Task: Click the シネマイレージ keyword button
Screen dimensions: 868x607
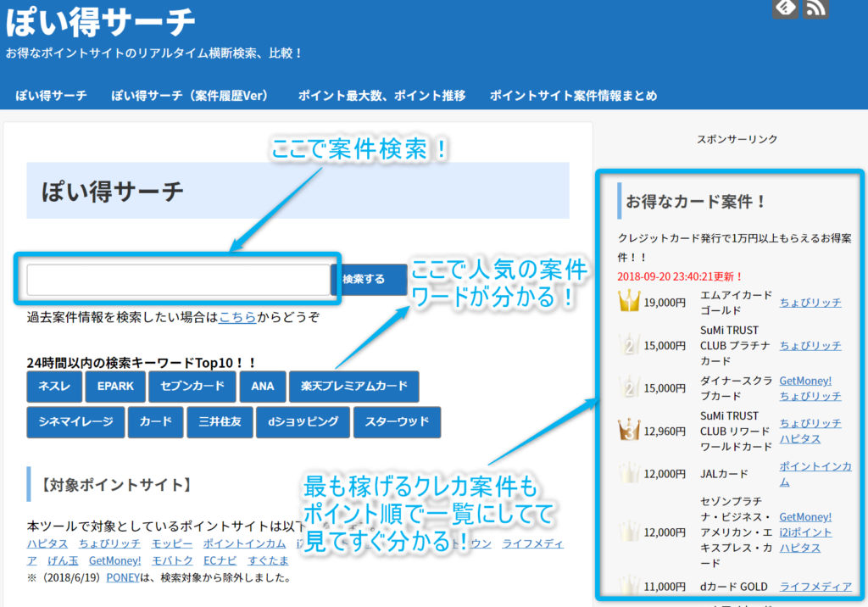Action: tap(75, 421)
